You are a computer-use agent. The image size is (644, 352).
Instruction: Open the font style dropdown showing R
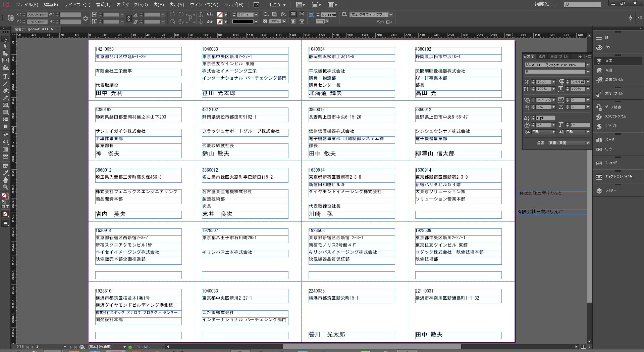587,72
